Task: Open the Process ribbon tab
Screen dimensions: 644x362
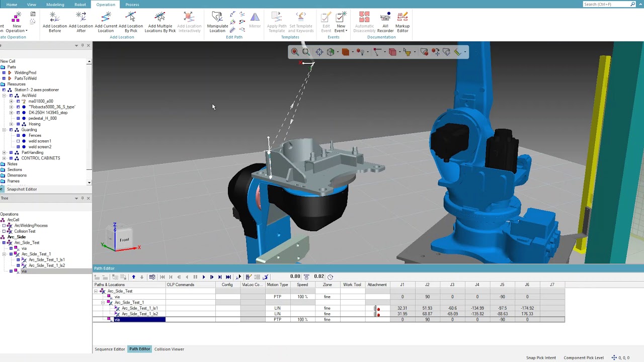Action: pos(132,5)
